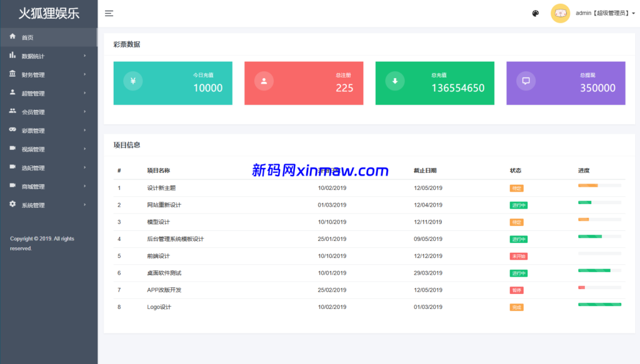Viewport: 640px width, 364px height.
Task: Click the project name 设计新主题
Action: pyautogui.click(x=161, y=188)
